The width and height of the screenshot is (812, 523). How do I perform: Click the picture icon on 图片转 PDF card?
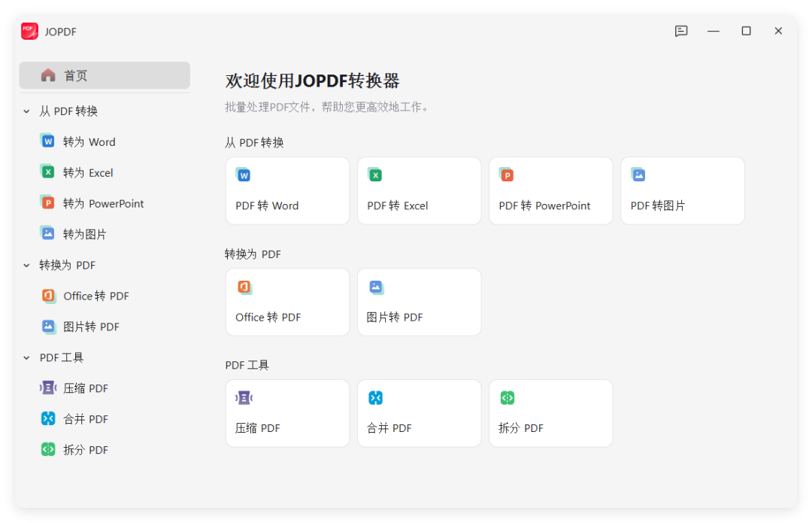click(x=376, y=287)
